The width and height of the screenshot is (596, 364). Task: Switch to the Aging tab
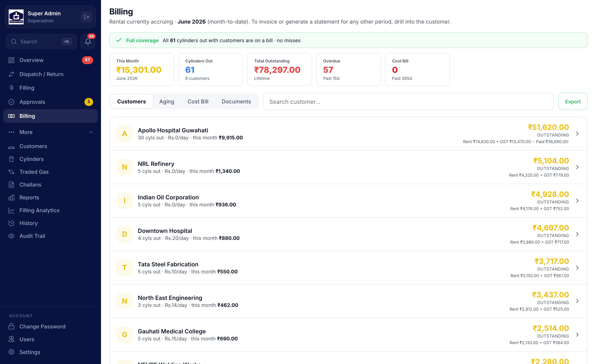[167, 102]
